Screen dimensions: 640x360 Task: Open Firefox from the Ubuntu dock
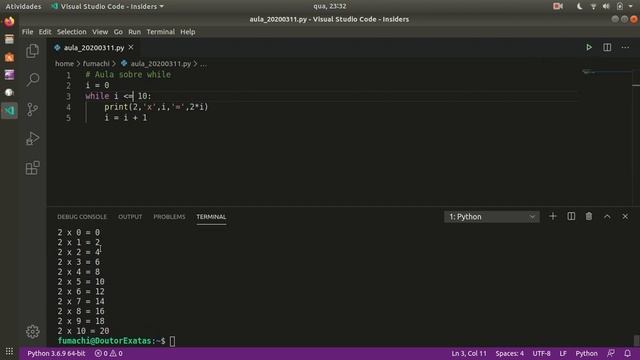point(9,21)
